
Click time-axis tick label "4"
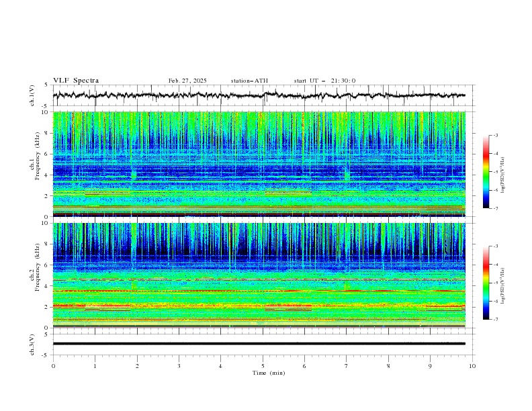pos(220,366)
